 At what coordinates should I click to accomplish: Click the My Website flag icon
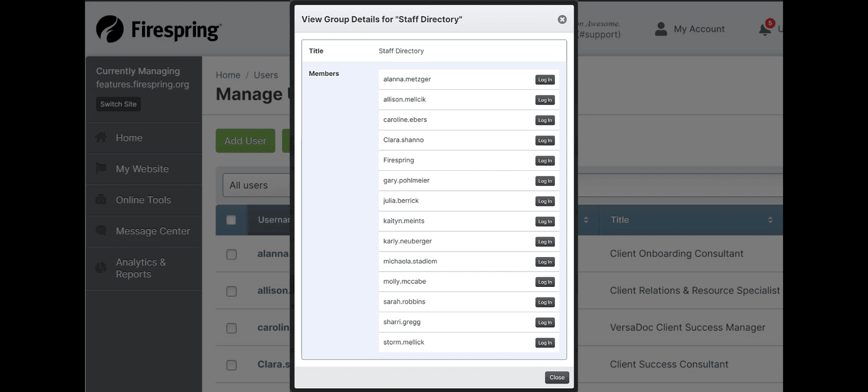[101, 169]
